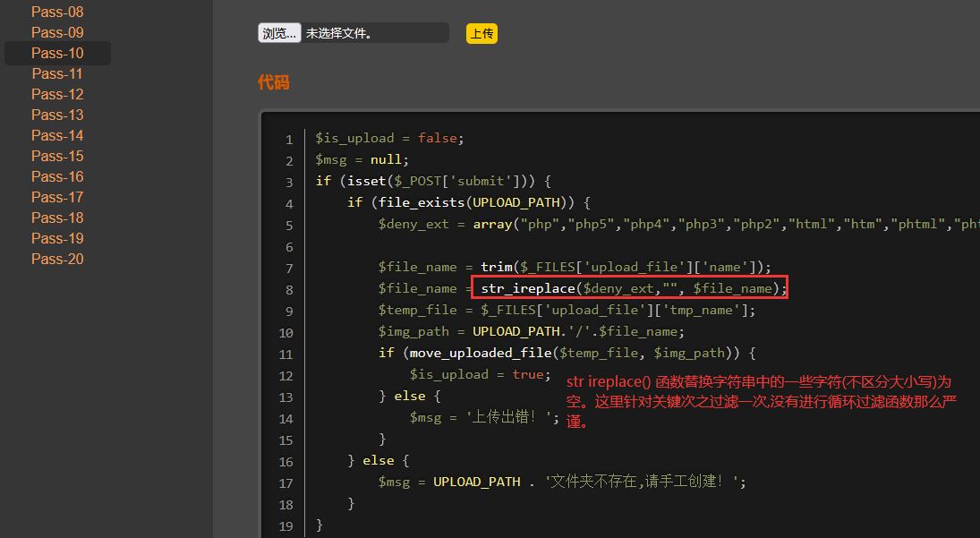
Task: Click the $msg = '上传出错！' line
Action: [x=484, y=417]
